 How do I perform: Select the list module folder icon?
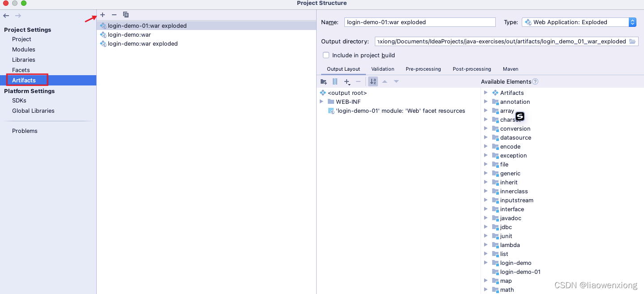pos(495,254)
